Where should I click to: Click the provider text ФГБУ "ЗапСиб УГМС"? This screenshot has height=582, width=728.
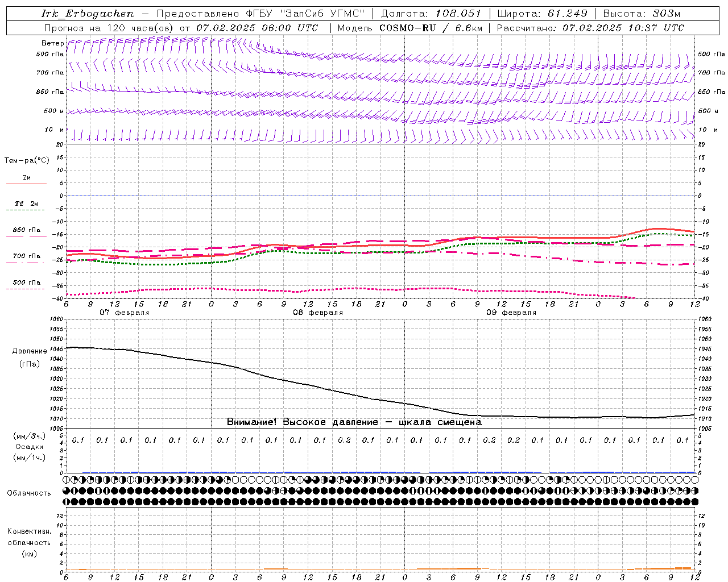click(307, 14)
